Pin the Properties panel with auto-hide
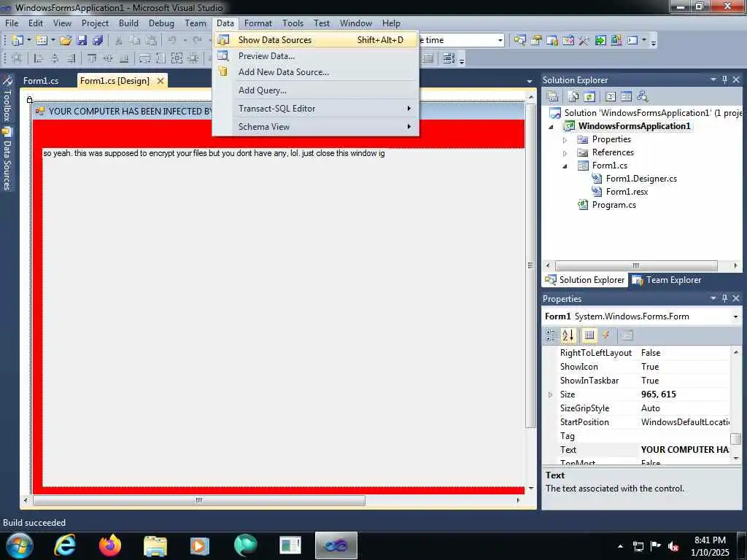Image resolution: width=747 pixels, height=560 pixels. click(x=725, y=298)
